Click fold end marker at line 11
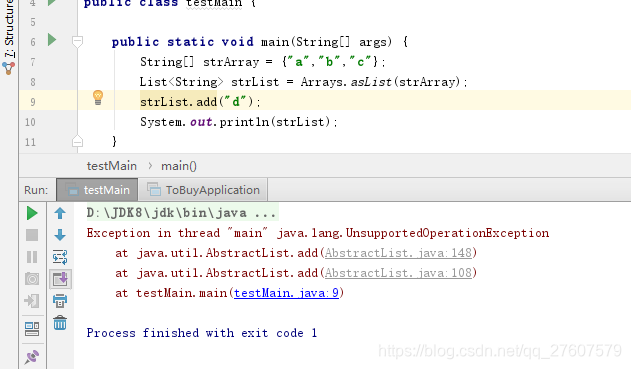This screenshot has height=369, width=631. coord(77,141)
